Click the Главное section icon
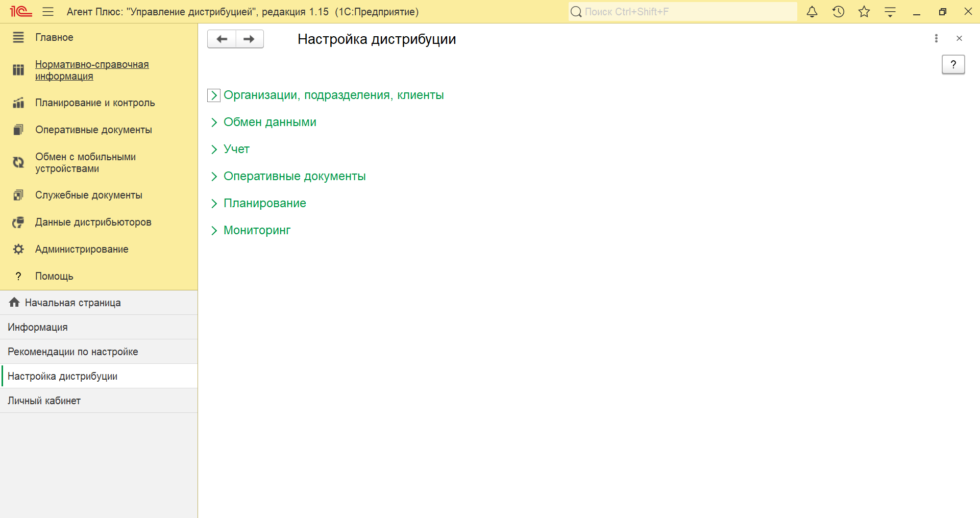The image size is (980, 518). point(18,37)
